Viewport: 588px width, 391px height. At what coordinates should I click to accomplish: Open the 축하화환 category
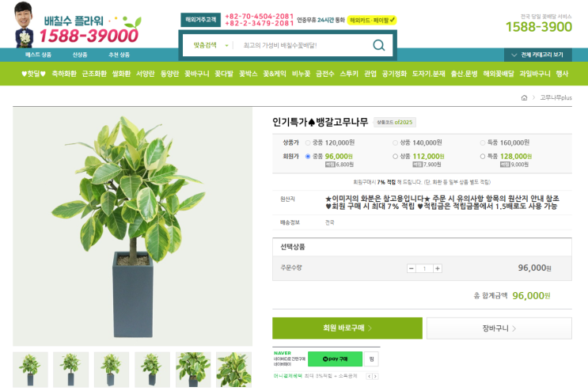pyautogui.click(x=64, y=74)
